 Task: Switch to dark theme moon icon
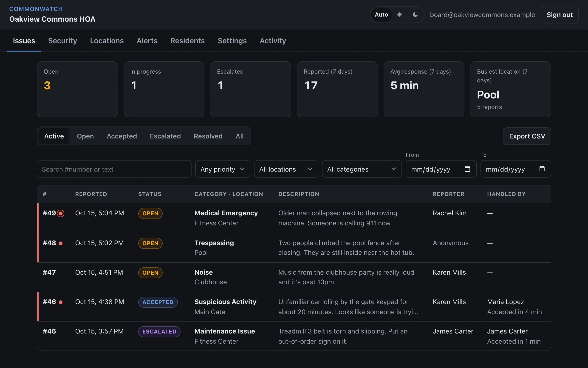click(x=415, y=14)
